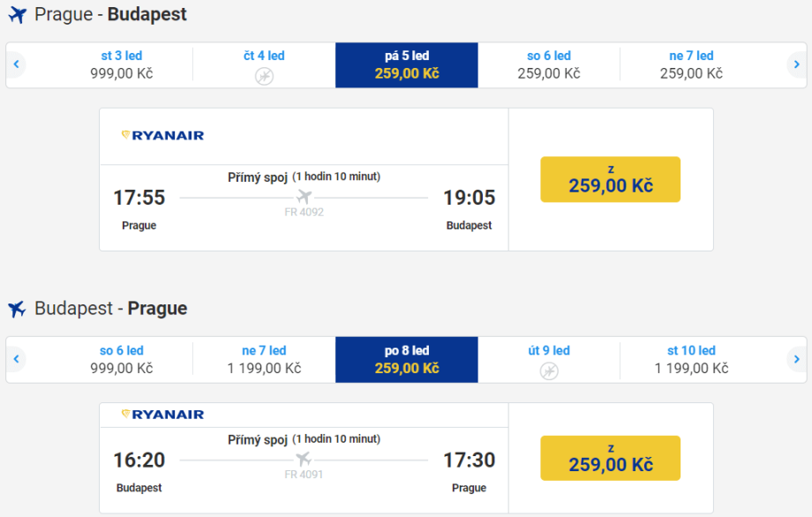Click the no-flight icon under út 9 led
812x517 pixels.
point(549,371)
